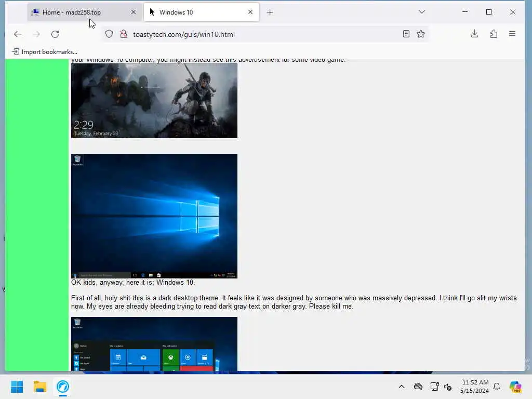Toggle reader view for this page
Screen dimensions: 532x399
406,34
